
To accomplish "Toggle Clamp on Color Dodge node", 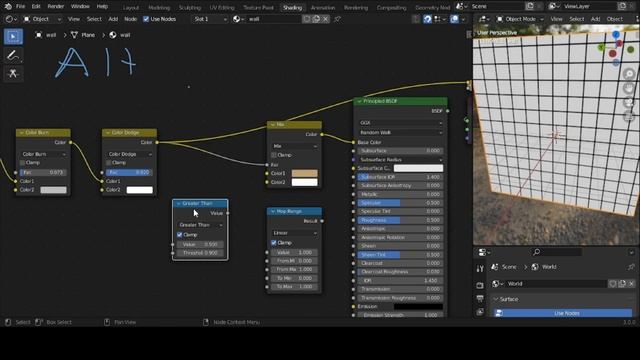I will point(109,163).
